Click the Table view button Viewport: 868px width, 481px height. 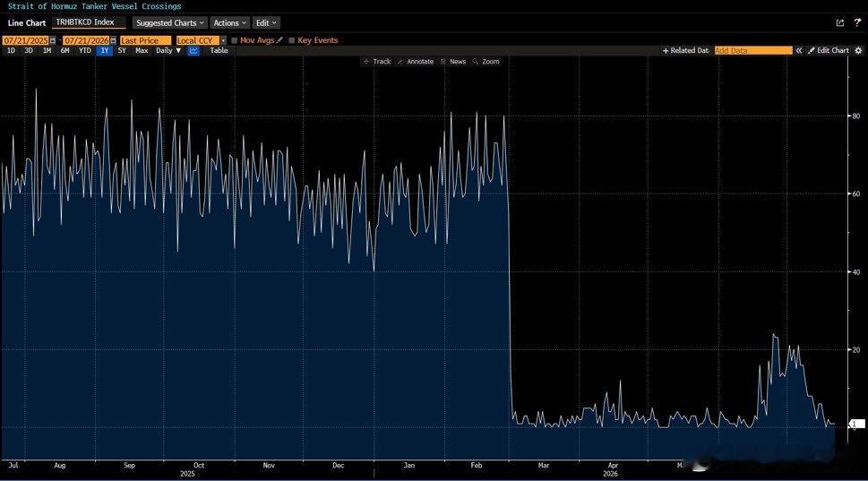pos(219,50)
